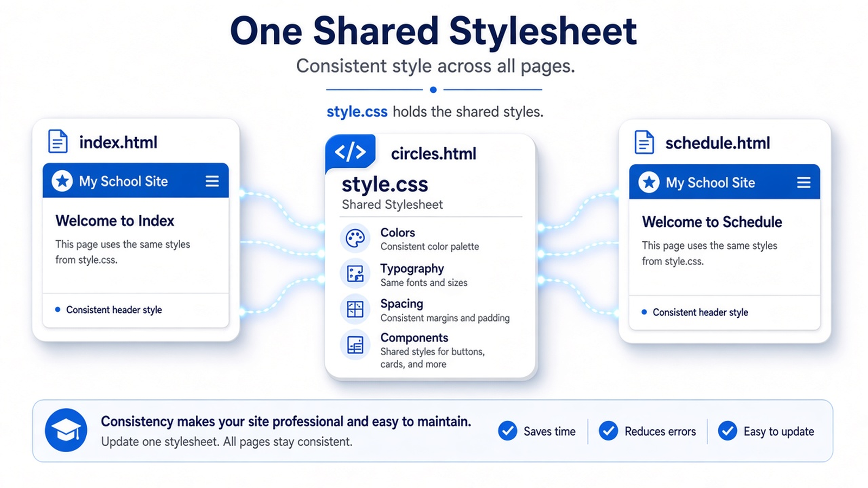Click the blue style.css link above the cards
The width and height of the screenshot is (868, 488).
(357, 112)
